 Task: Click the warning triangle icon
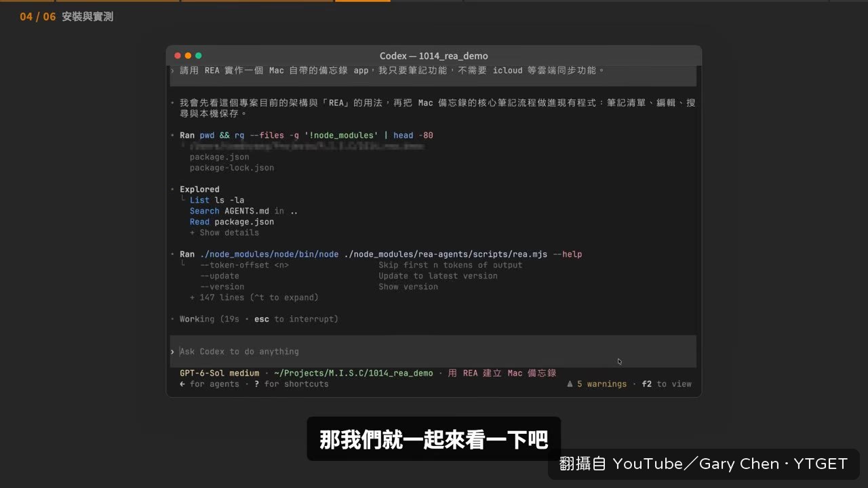tap(570, 384)
